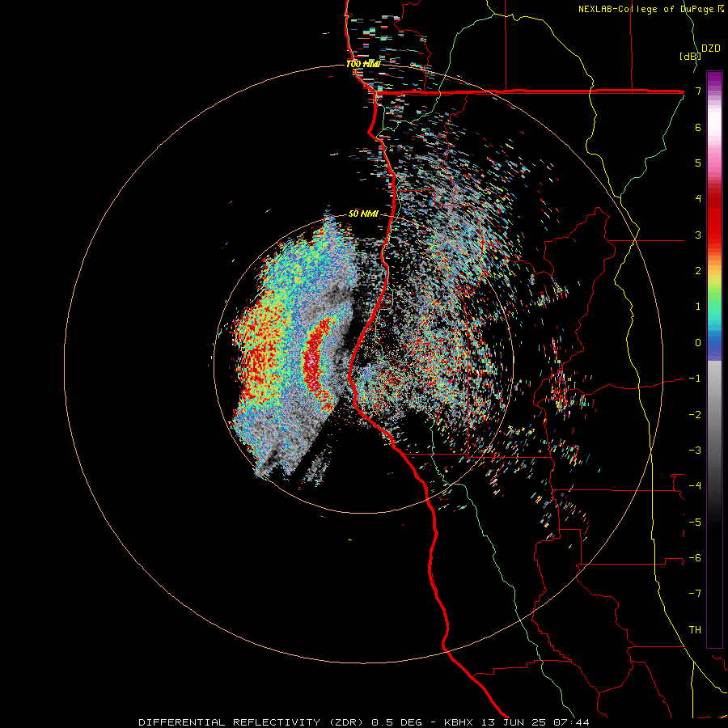Select the 1 tick label on the color scale
728x728 pixels.
point(698,307)
